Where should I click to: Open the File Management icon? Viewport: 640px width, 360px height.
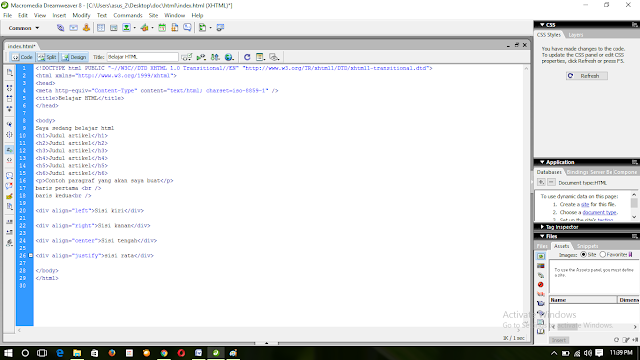point(215,57)
